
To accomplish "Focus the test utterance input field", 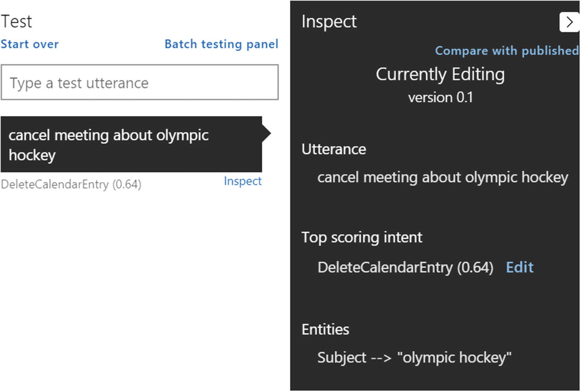I will (139, 83).
